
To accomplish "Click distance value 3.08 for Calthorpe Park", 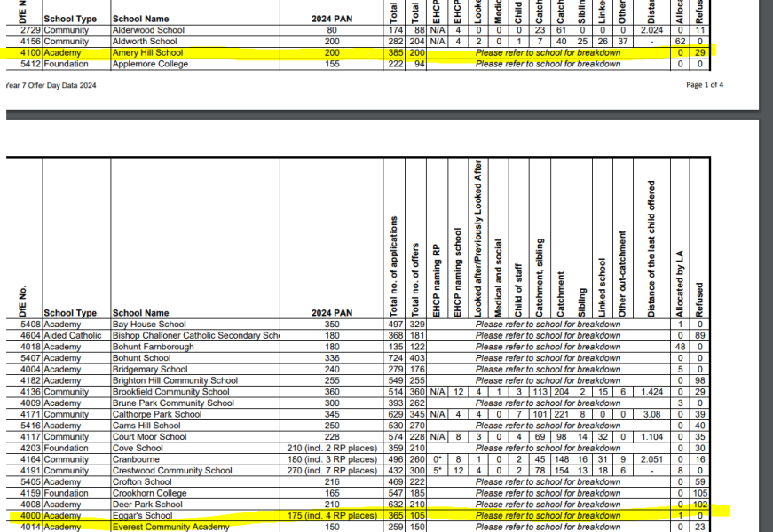I will coord(651,414).
